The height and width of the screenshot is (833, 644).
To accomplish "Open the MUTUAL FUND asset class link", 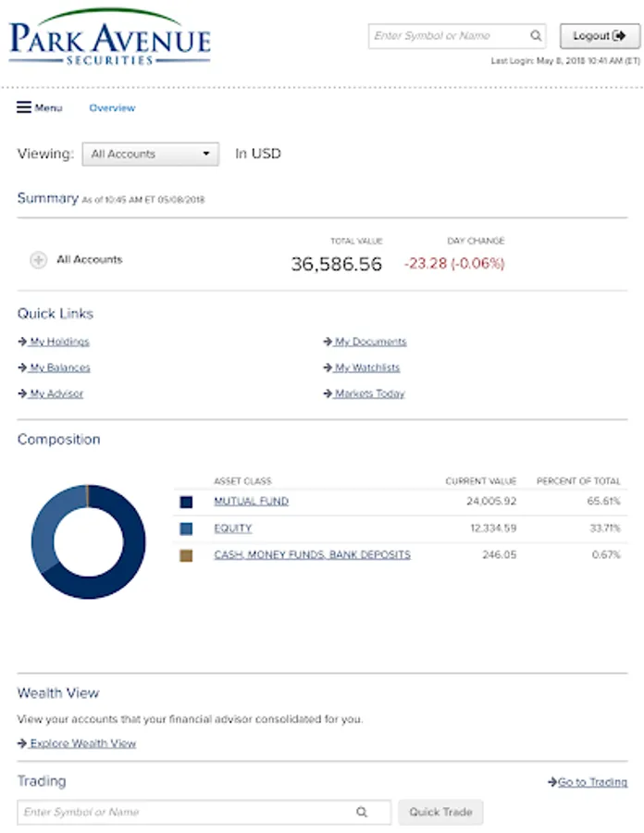I will (x=251, y=501).
